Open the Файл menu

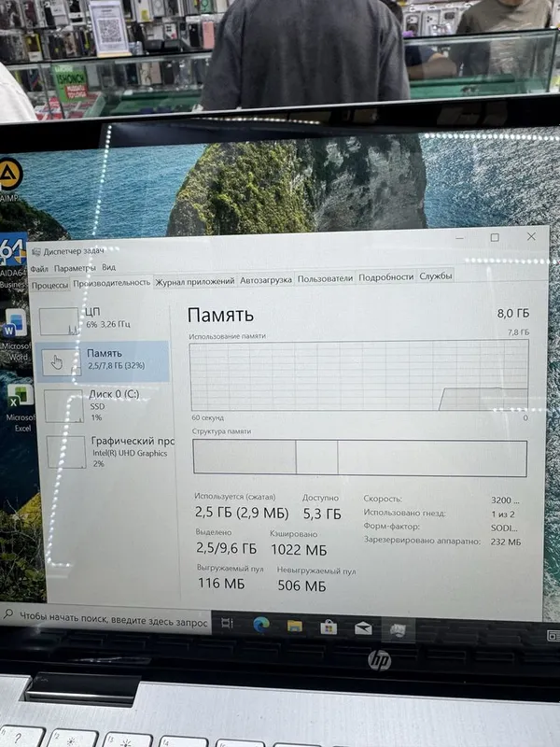click(39, 269)
